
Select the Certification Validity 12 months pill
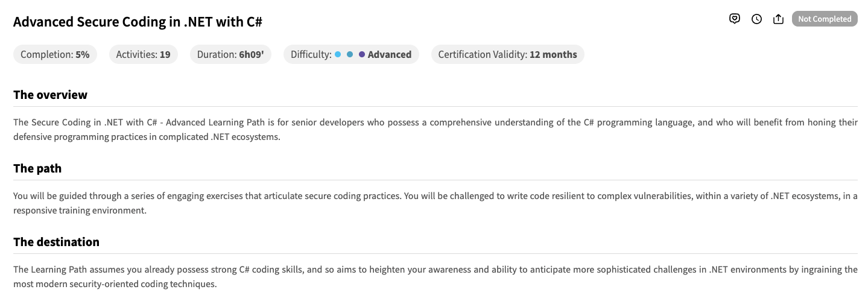pos(507,54)
